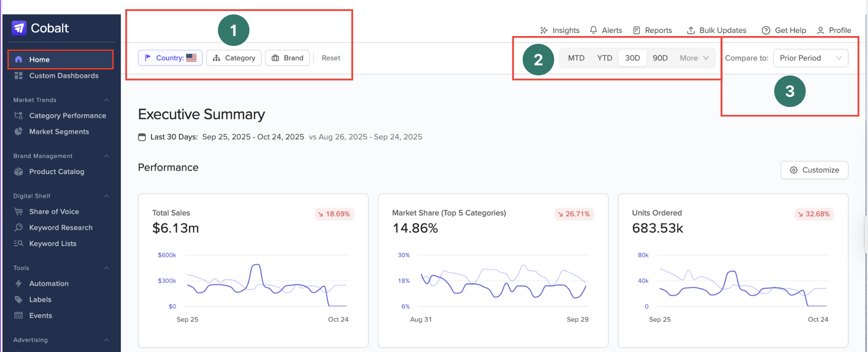Click the Events calendar icon

[x=18, y=316]
